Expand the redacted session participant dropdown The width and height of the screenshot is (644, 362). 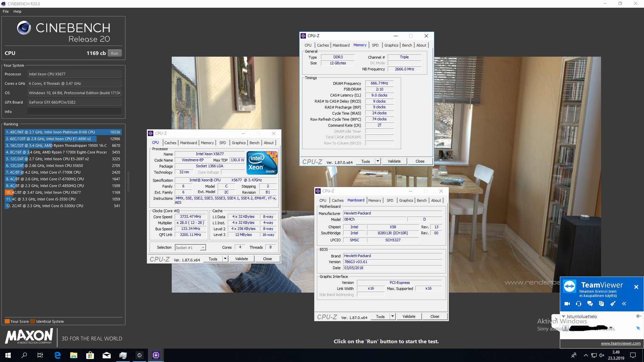(611, 328)
